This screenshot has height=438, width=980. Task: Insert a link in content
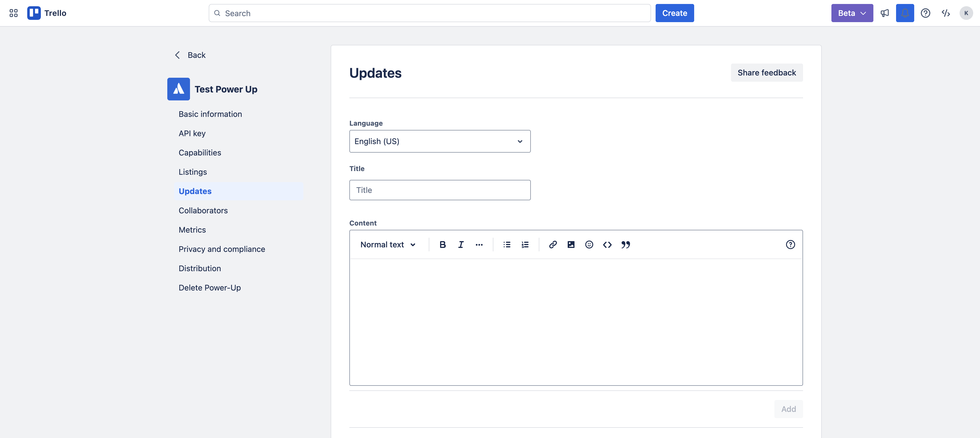pos(553,245)
